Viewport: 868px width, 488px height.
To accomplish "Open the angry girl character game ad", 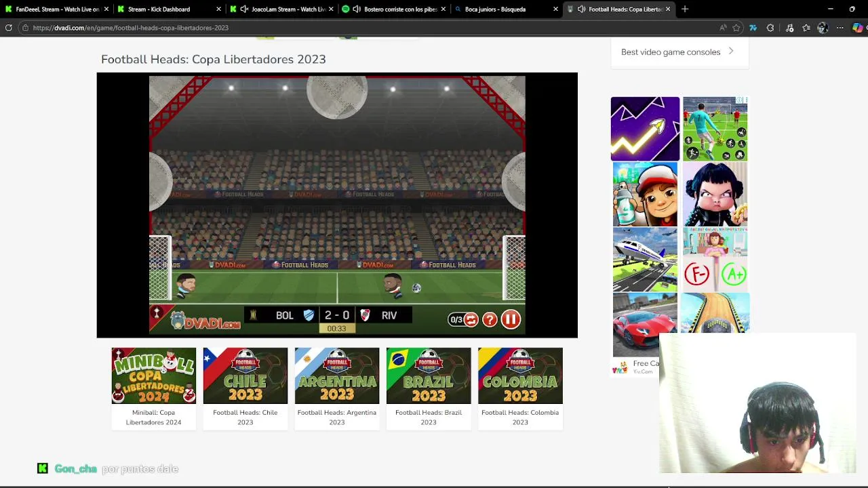I will coord(715,194).
